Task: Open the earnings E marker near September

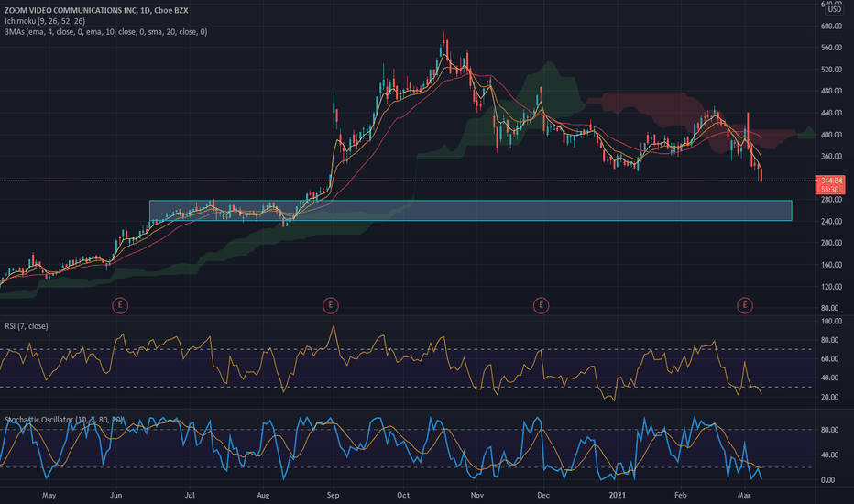Action: coord(330,305)
